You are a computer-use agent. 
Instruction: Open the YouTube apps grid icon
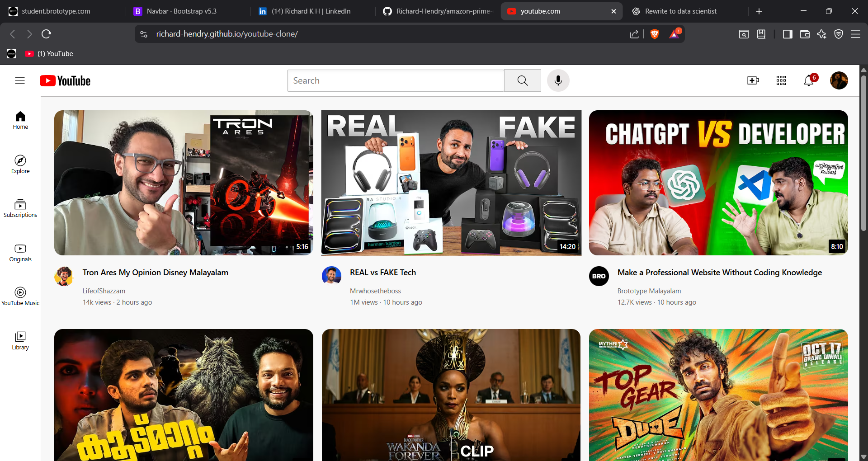781,80
